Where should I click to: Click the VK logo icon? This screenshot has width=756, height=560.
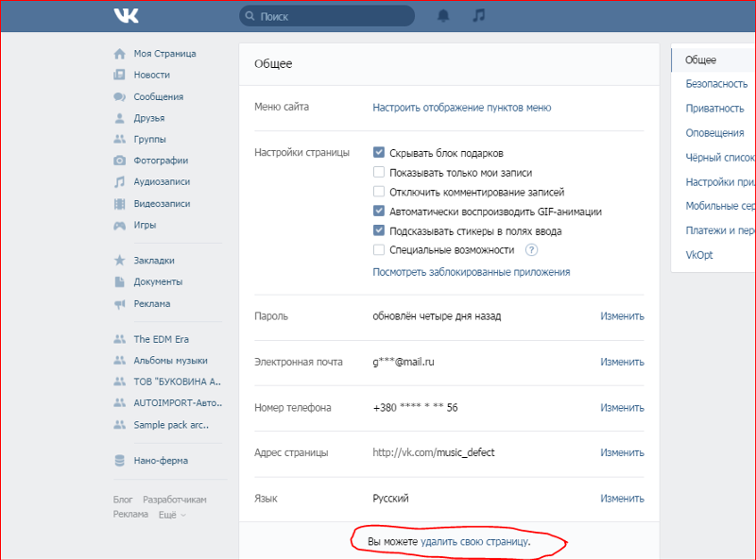click(126, 16)
